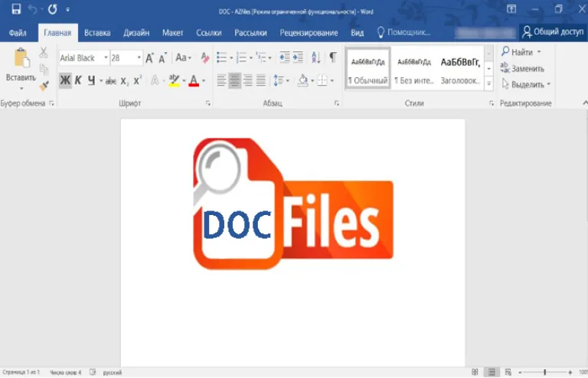Toggle bold Ж formatting
The image size is (588, 378).
click(65, 80)
